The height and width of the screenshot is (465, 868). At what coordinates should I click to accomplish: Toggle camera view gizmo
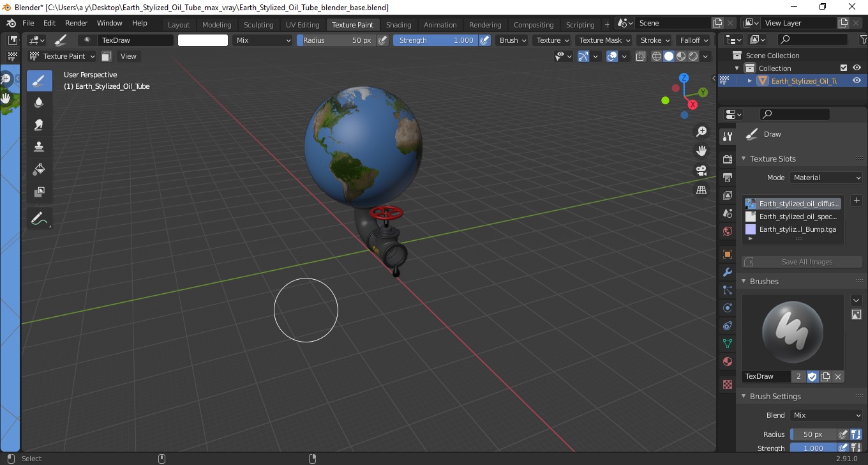tap(701, 171)
